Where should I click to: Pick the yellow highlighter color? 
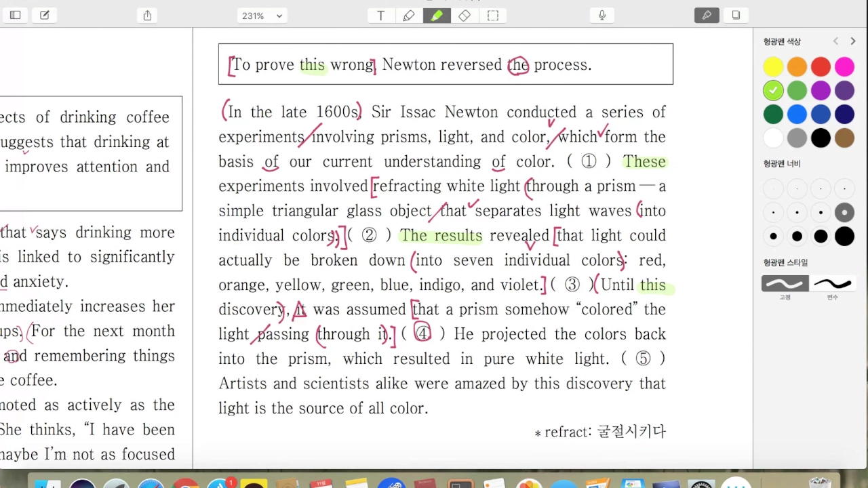(773, 66)
